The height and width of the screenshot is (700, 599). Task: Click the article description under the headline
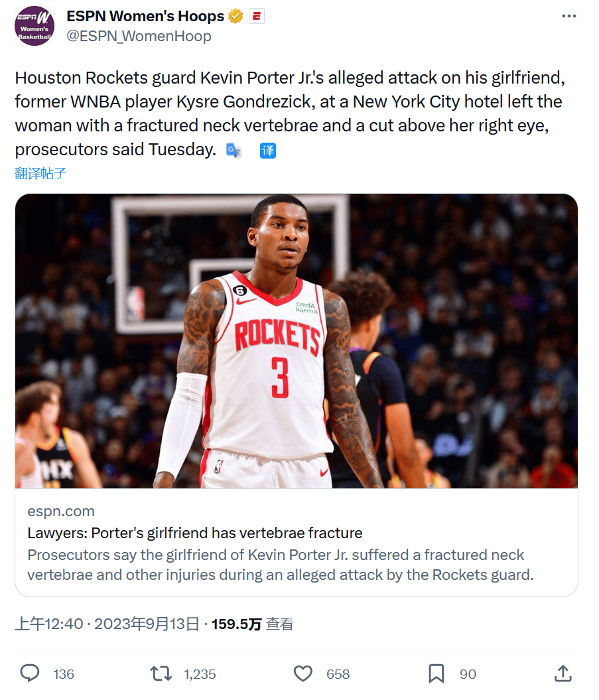point(281,564)
